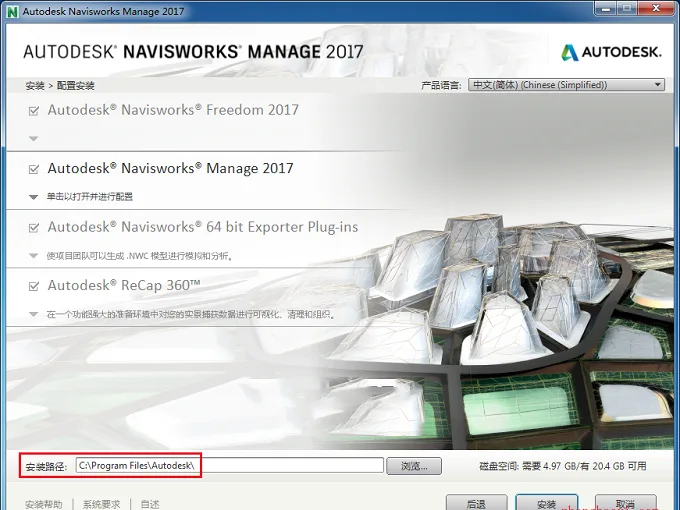This screenshot has width=680, height=510.
Task: Close the Navisworks installer window
Action: click(x=657, y=8)
